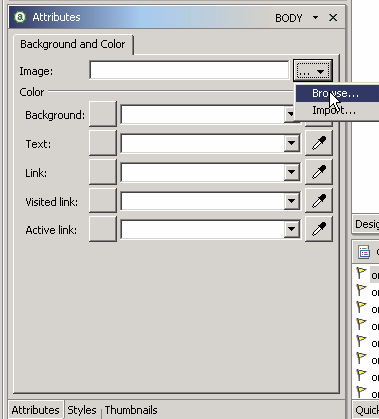379x419 pixels.
Task: Open the Link color swatch picker
Action: click(103, 172)
